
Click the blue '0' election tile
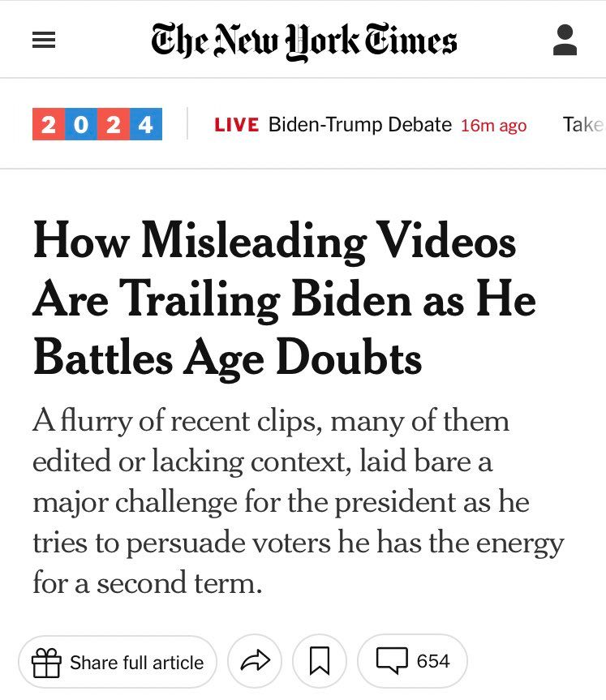[x=80, y=125]
